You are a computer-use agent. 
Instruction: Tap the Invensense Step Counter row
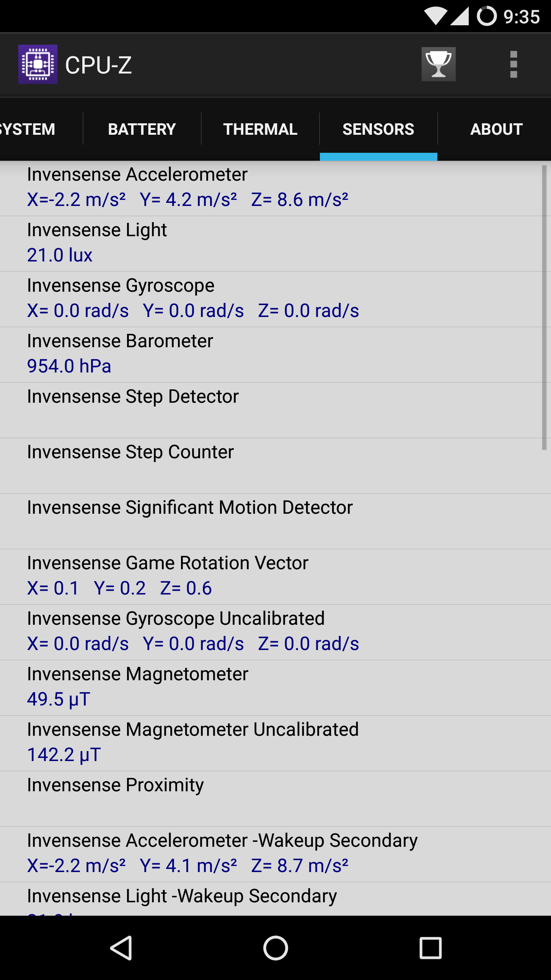tap(268, 465)
